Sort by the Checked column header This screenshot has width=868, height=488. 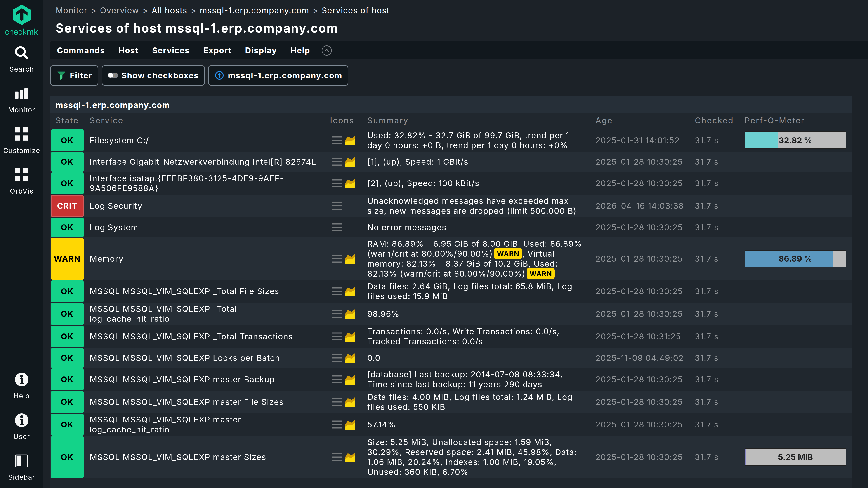coord(714,121)
